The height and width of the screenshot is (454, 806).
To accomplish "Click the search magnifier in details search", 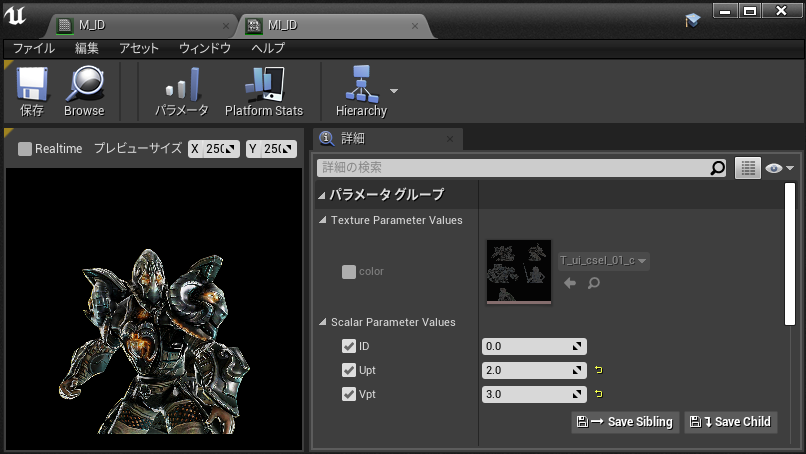I will click(x=717, y=168).
